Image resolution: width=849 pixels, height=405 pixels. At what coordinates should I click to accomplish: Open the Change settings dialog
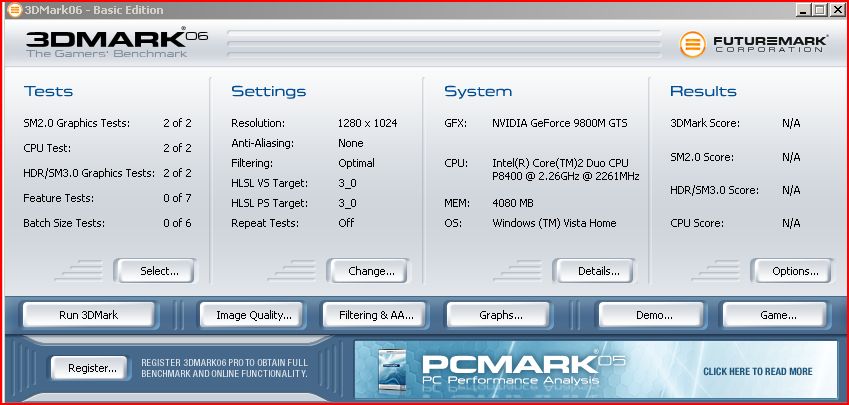(368, 271)
